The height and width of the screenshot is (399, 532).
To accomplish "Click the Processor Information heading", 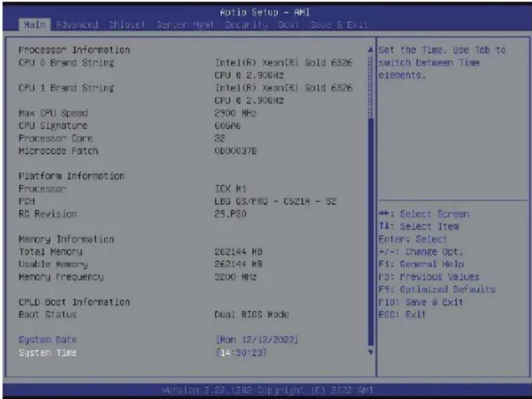I will click(74, 50).
